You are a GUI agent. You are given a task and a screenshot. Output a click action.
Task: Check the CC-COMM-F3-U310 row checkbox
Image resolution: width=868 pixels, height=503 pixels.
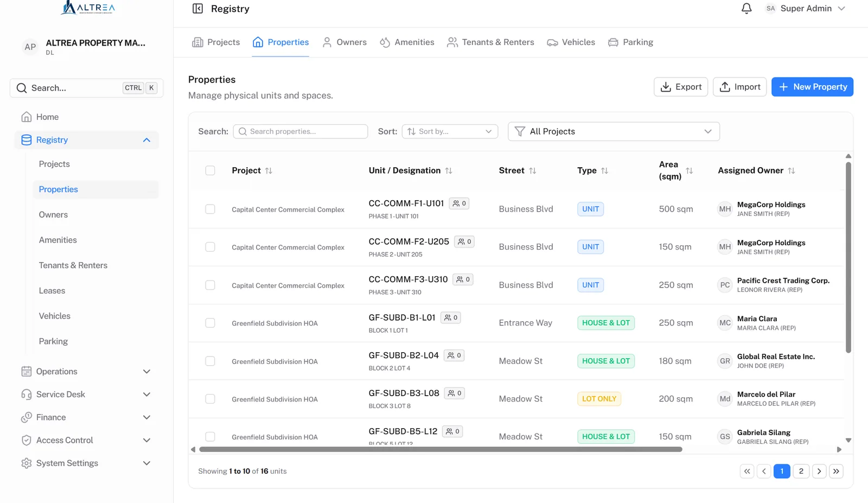tap(210, 285)
